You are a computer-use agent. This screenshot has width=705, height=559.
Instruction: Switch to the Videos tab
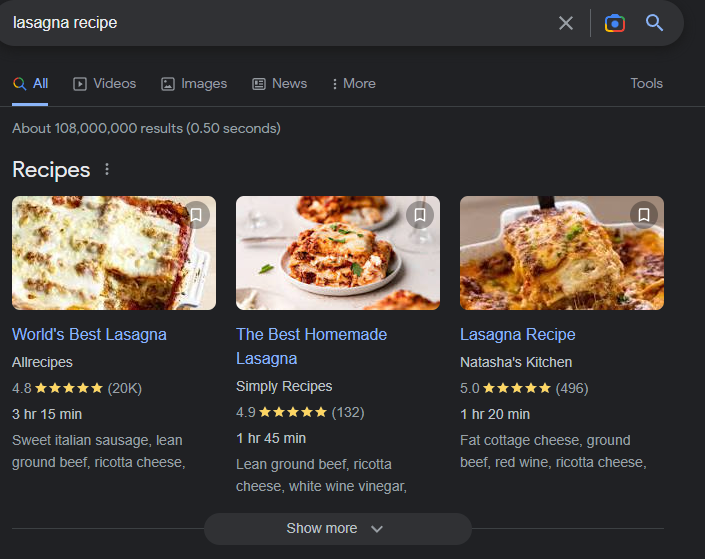click(104, 84)
